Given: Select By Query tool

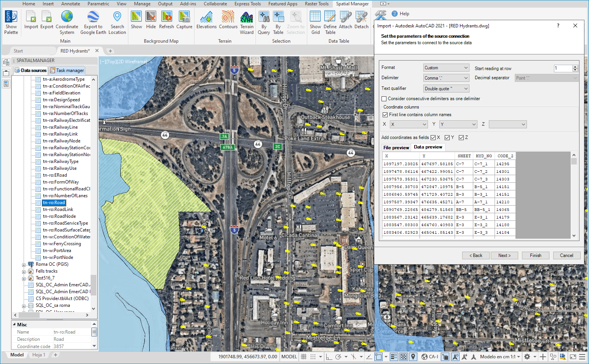Looking at the screenshot, I should coord(264,22).
